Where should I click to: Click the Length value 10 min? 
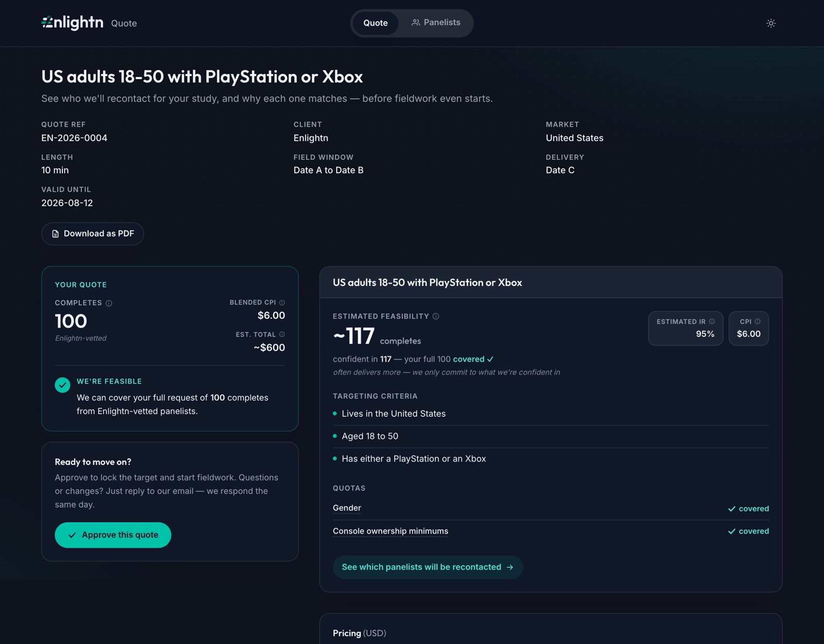click(55, 170)
